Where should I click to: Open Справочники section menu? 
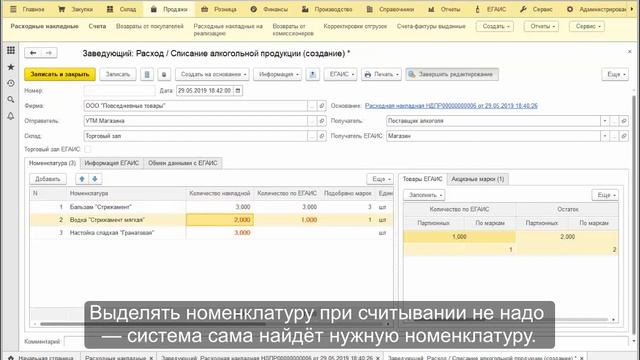pos(391,9)
